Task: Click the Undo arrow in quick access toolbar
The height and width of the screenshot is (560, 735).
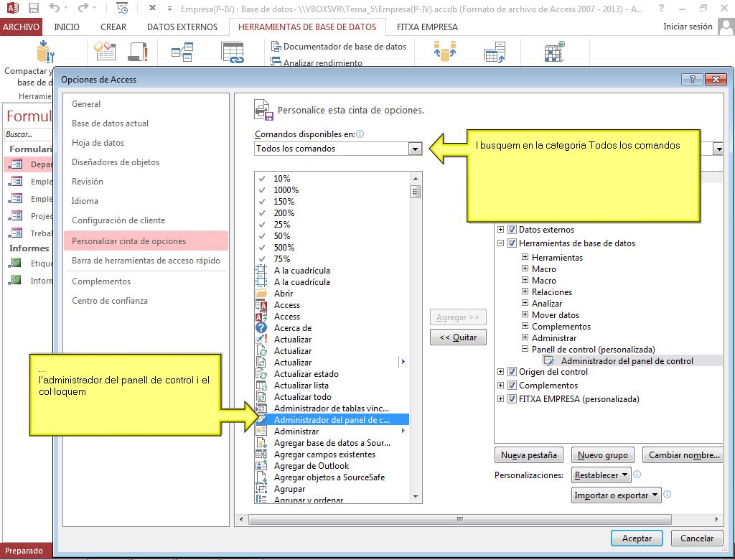Action: pyautogui.click(x=55, y=7)
